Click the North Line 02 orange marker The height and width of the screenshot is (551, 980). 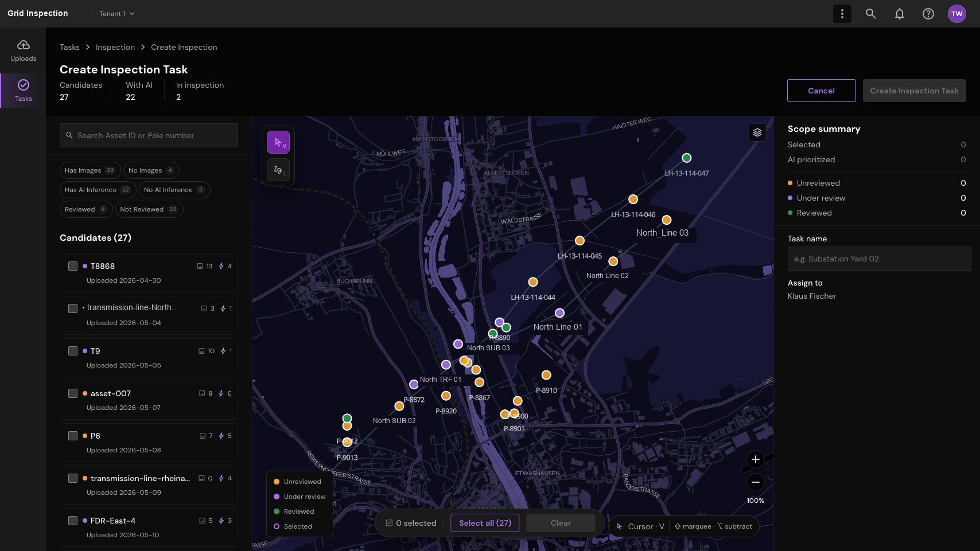click(x=613, y=261)
